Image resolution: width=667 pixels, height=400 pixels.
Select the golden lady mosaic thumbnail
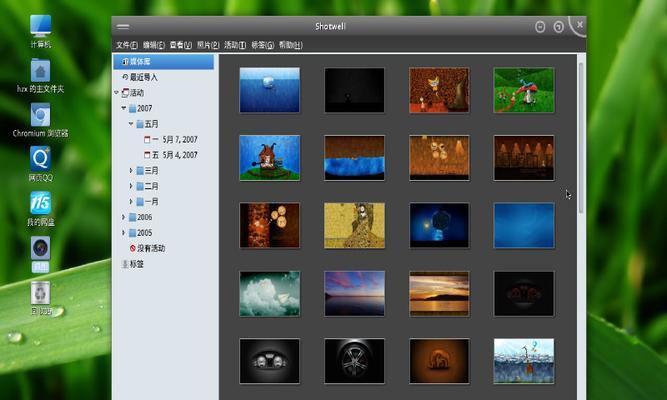354,226
